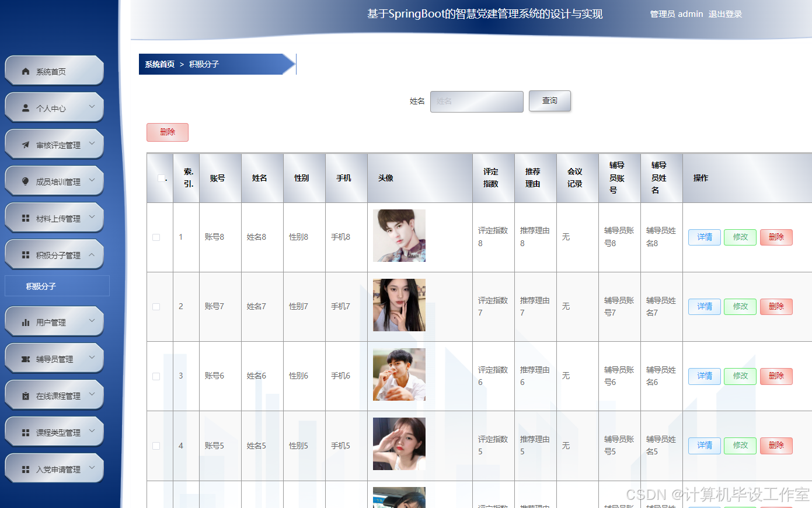Open 详情 for 账号5 row
Image resolution: width=812 pixels, height=508 pixels.
(705, 446)
